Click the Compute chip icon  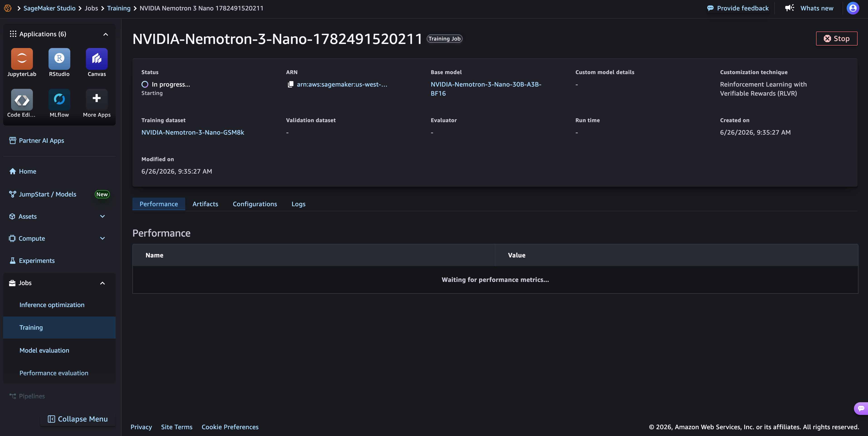click(x=12, y=238)
